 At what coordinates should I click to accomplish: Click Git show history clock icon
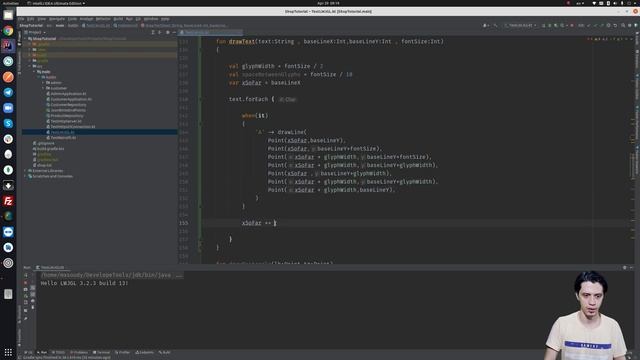[x=609, y=25]
